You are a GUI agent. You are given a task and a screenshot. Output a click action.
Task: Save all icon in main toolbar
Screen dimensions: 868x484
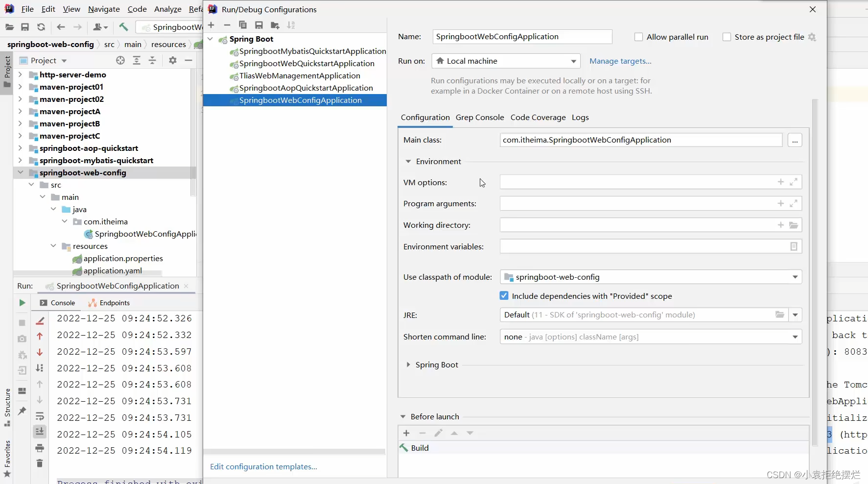[25, 27]
